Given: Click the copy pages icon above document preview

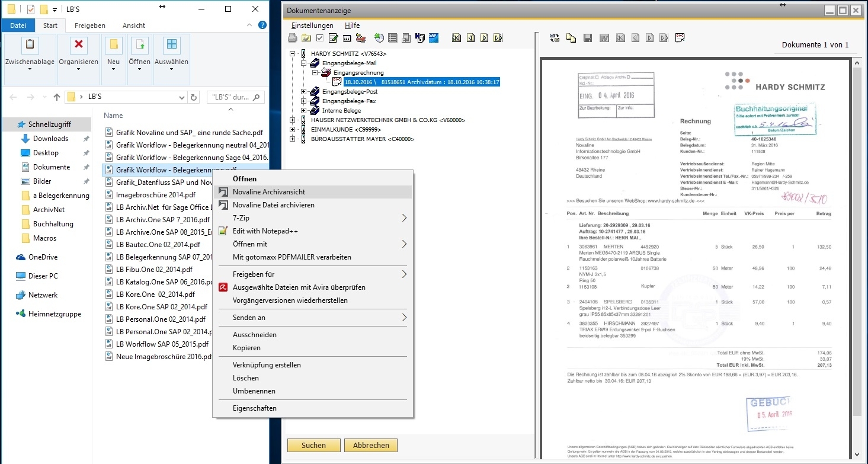Looking at the screenshot, I should tap(571, 38).
